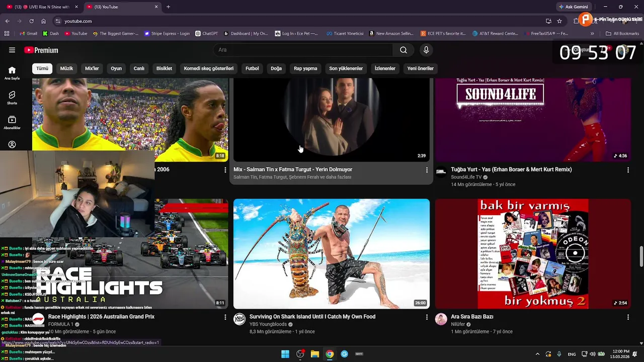Reload the page in Chrome
Screen dimensions: 644x362
tap(31, 21)
